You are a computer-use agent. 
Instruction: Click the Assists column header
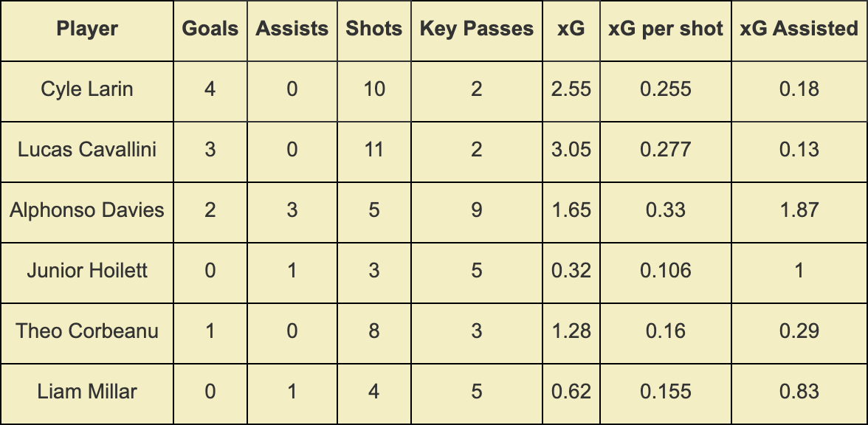pyautogui.click(x=292, y=29)
